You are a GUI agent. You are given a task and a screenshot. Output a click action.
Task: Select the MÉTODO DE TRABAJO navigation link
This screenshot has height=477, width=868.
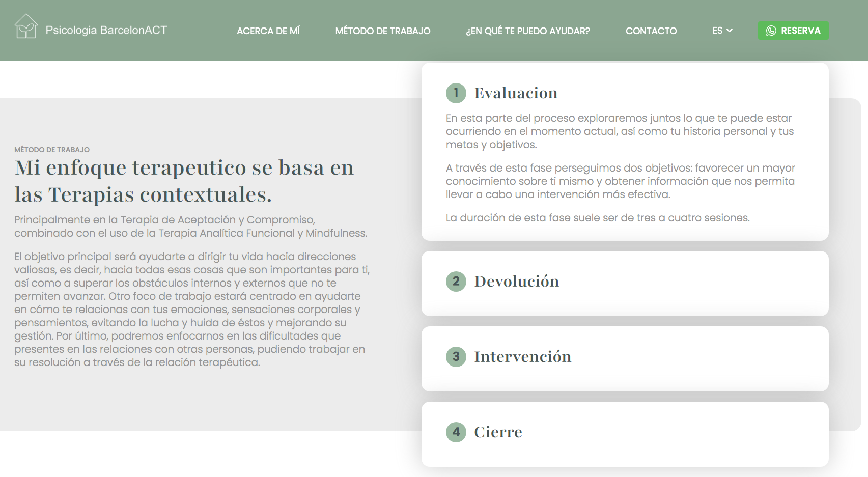tap(382, 31)
